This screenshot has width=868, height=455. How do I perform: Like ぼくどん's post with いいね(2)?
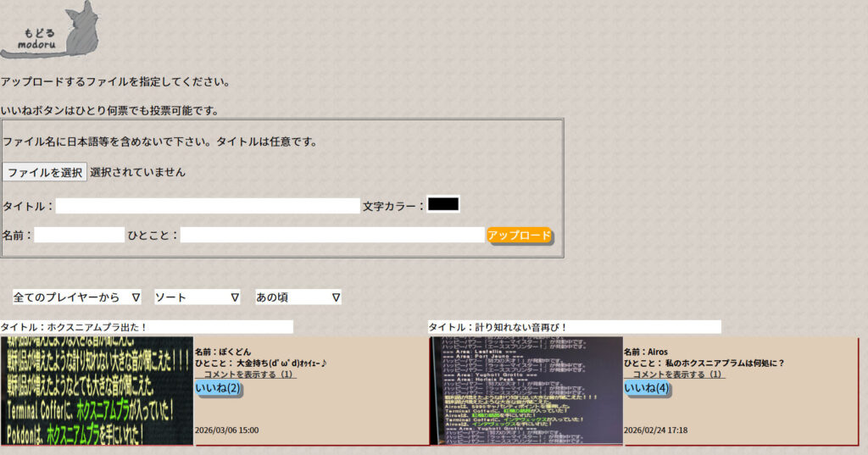219,388
